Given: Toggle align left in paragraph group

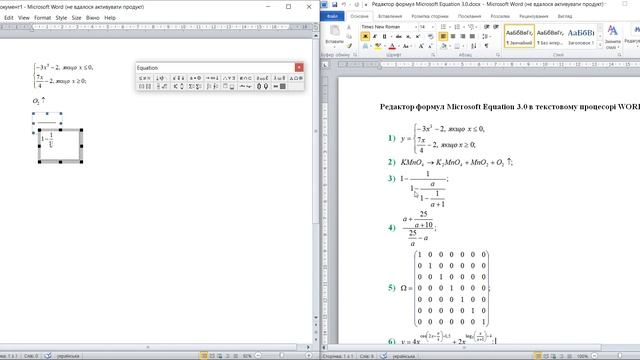Looking at the screenshot, I should coord(443,36).
